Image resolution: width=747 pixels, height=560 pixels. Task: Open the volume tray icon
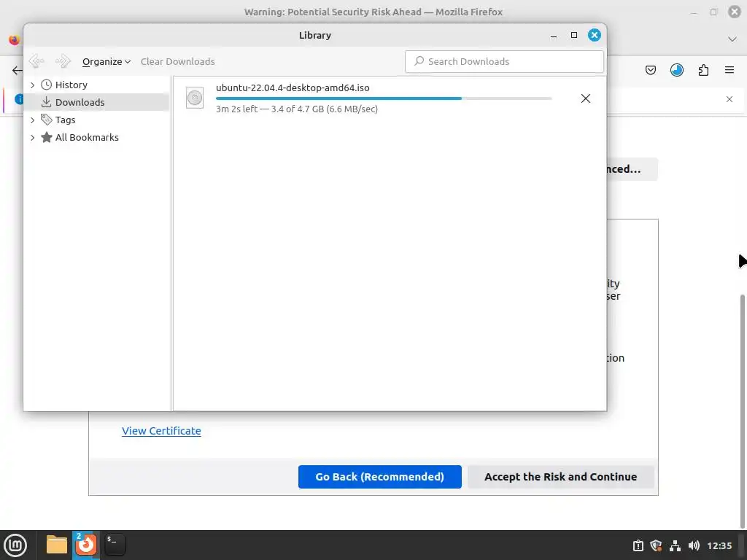pos(694,545)
